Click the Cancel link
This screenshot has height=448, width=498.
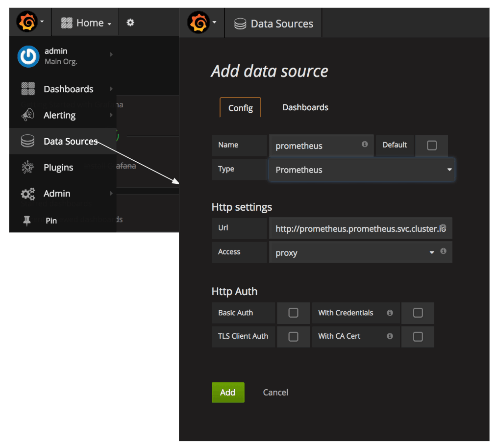[x=275, y=393]
